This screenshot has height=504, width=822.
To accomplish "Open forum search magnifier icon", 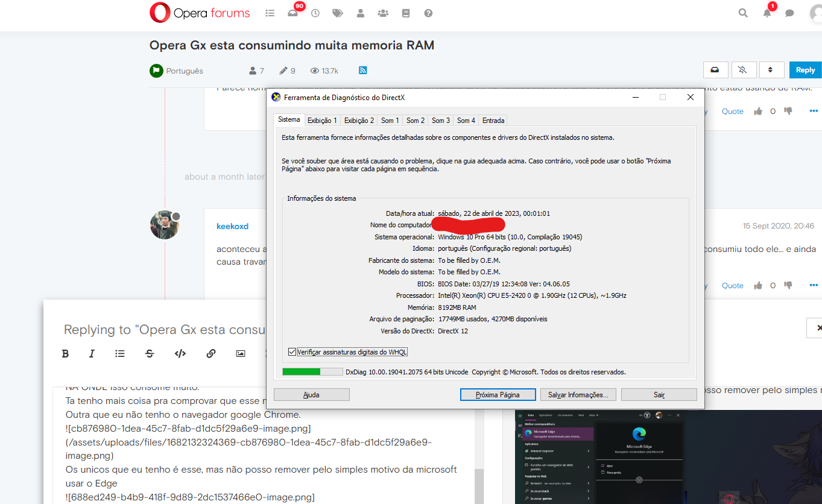I will [x=743, y=13].
